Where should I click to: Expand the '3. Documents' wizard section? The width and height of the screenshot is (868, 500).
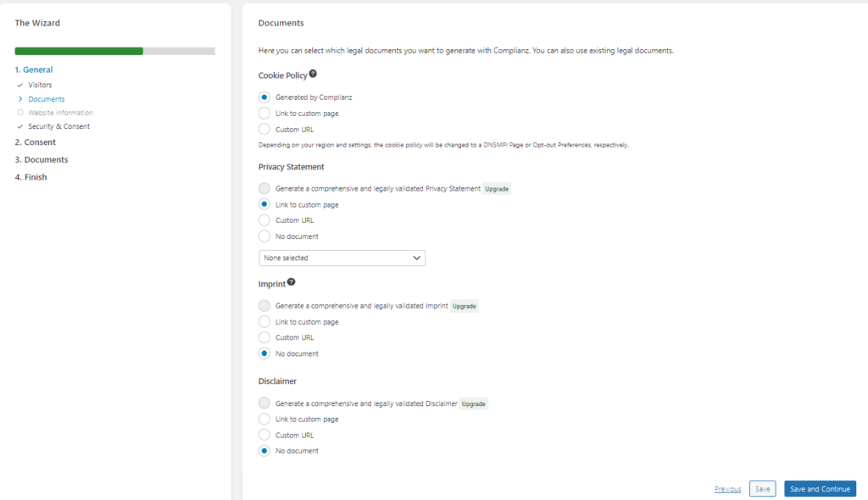tap(42, 159)
